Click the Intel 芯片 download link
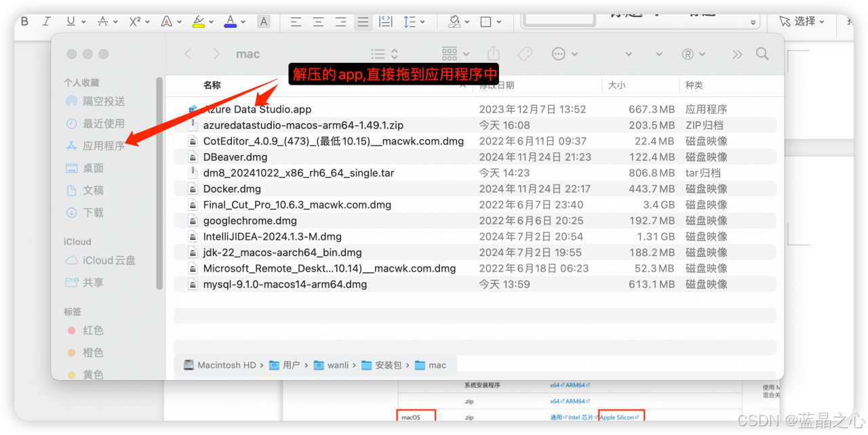The height and width of the screenshot is (435, 868). [x=580, y=417]
